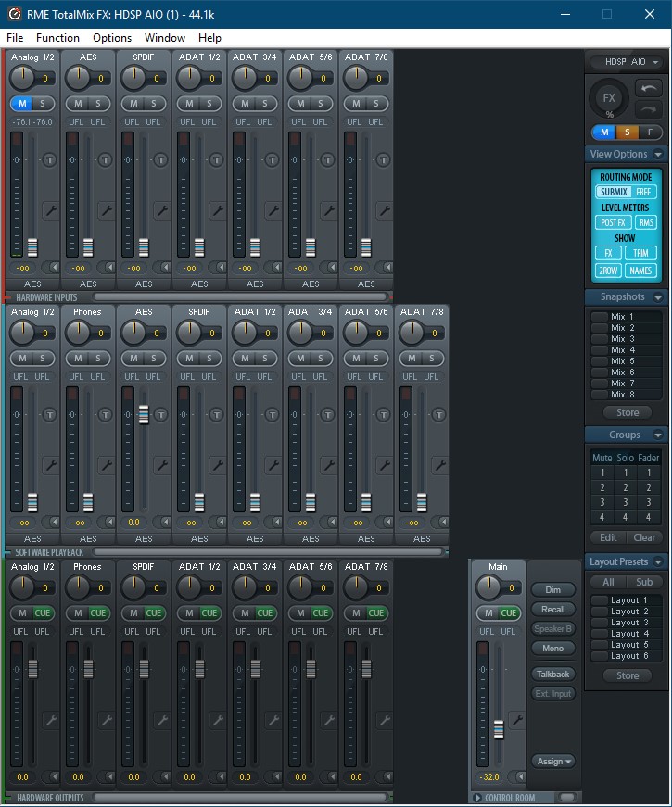Open wrench settings on ADAT 3/4 hardware output

pos(273,720)
